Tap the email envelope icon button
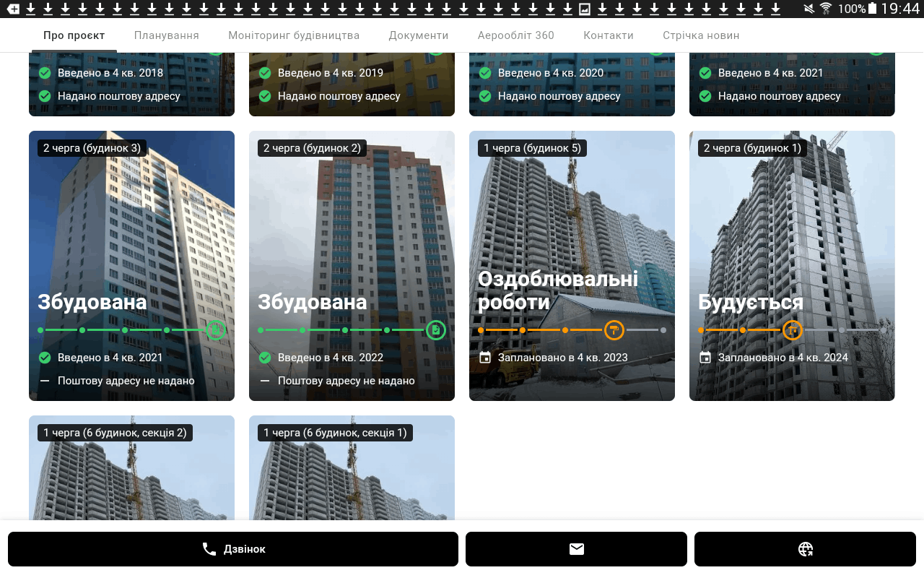Viewport: 924px width, 578px height. pos(576,549)
